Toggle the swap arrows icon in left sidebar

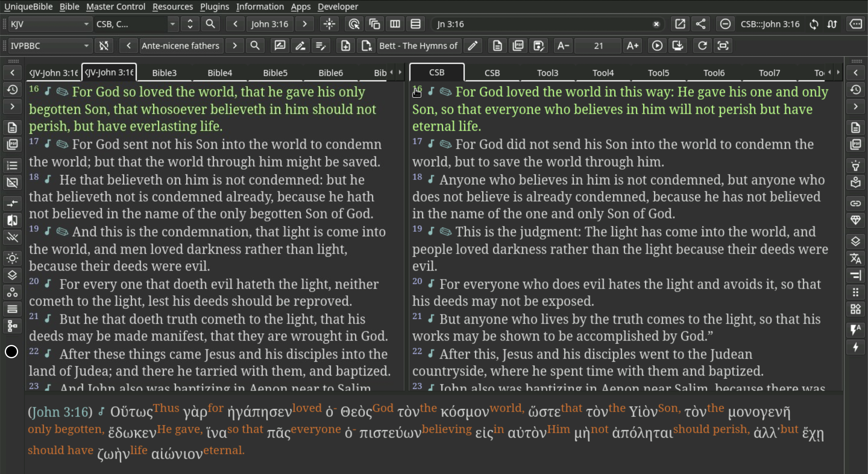point(12,203)
